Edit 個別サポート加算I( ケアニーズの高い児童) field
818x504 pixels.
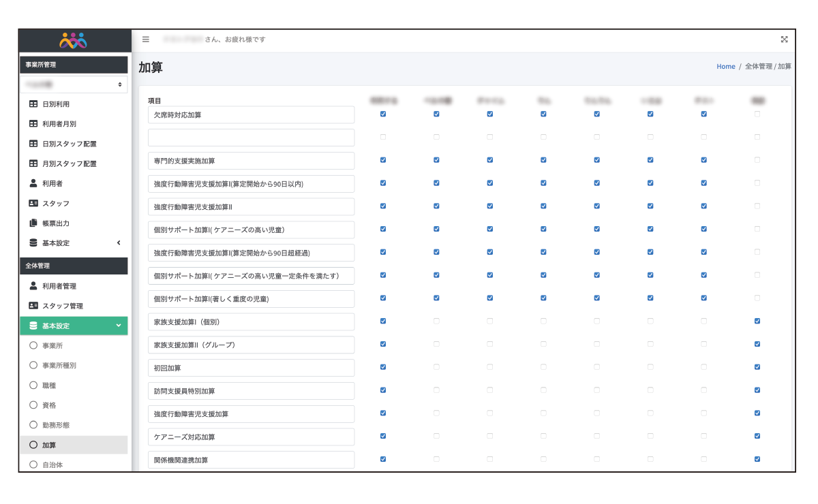252,230
